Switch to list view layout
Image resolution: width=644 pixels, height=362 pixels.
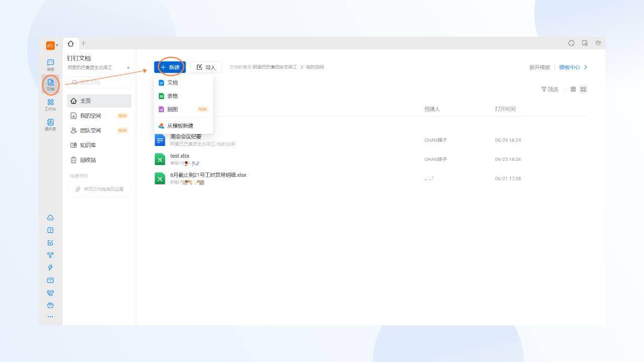coord(584,89)
